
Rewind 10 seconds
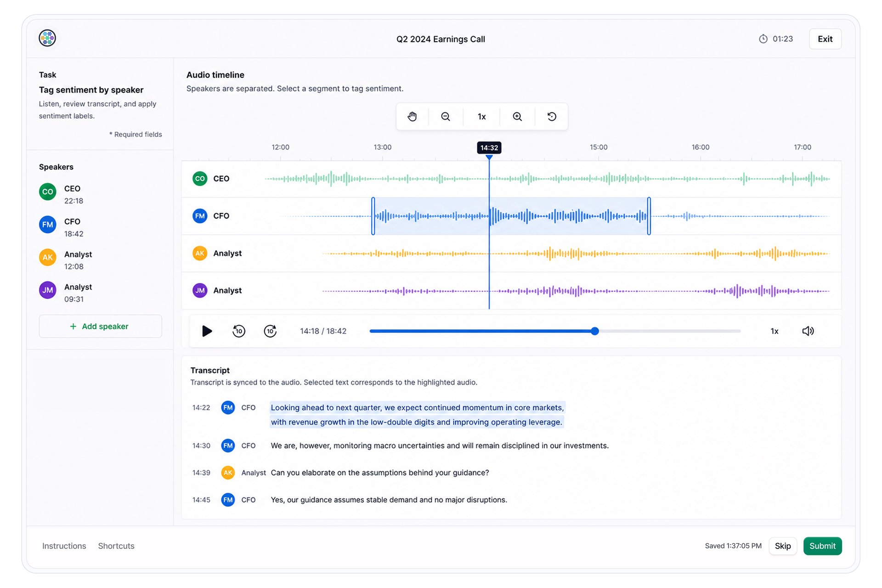pos(238,331)
